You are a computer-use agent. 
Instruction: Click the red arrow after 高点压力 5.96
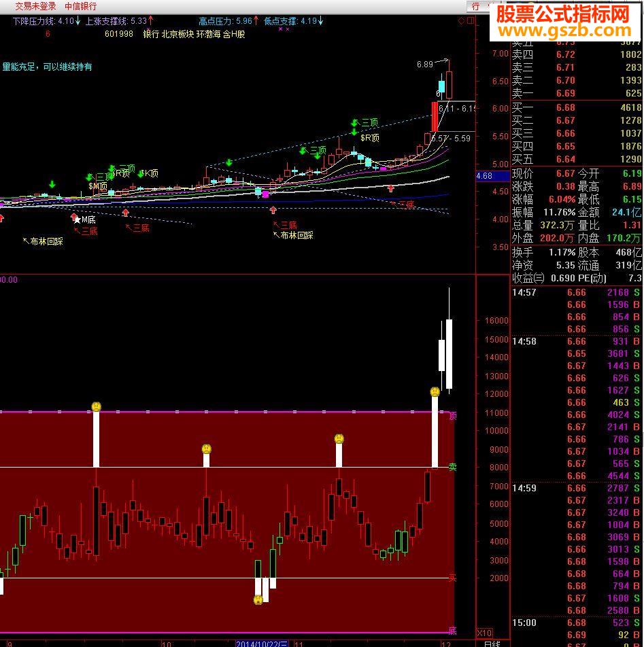click(256, 20)
